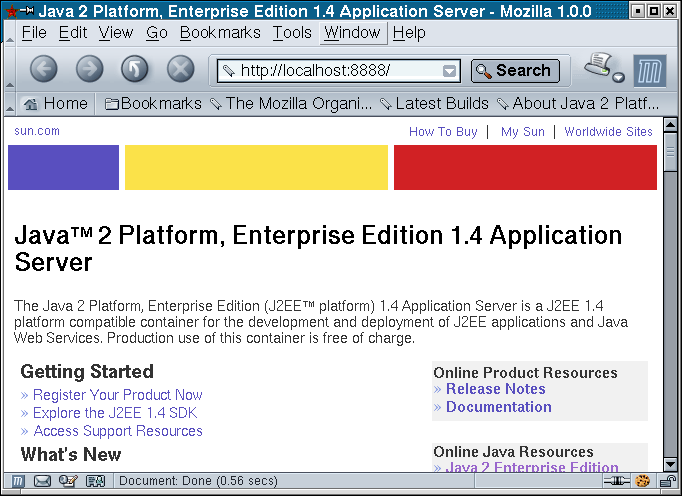The image size is (682, 496).
Task: Open the Java 2 Enterprise Edition link
Action: 532,467
